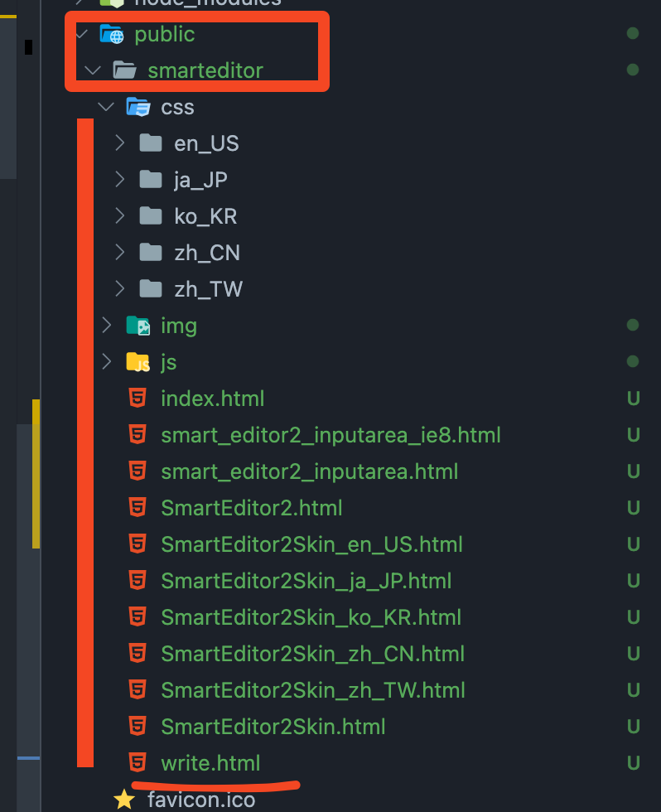Image resolution: width=661 pixels, height=812 pixels.
Task: Select the ja_JP folder label
Action: (x=200, y=181)
